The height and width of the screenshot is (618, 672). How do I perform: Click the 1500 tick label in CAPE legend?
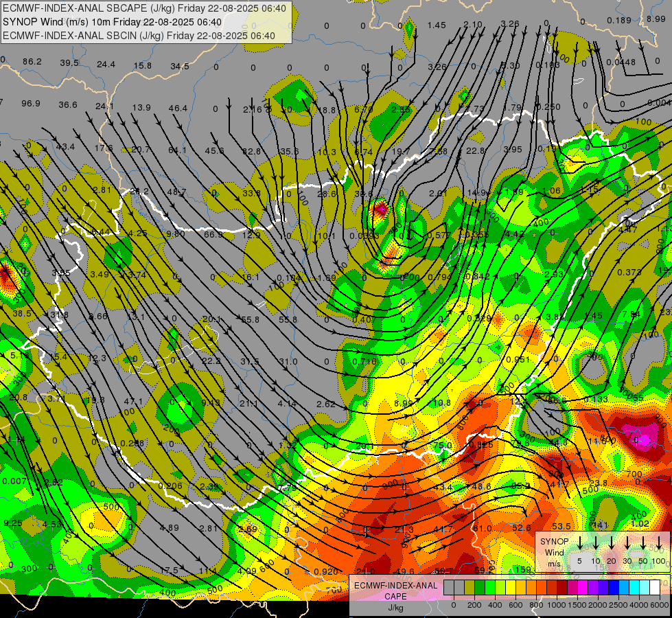pyautogui.click(x=577, y=605)
